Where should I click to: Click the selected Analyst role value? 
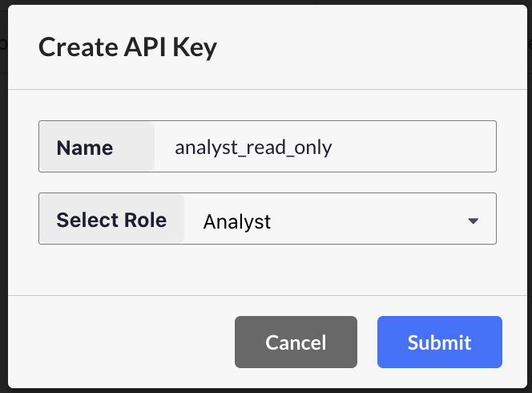pyautogui.click(x=237, y=221)
